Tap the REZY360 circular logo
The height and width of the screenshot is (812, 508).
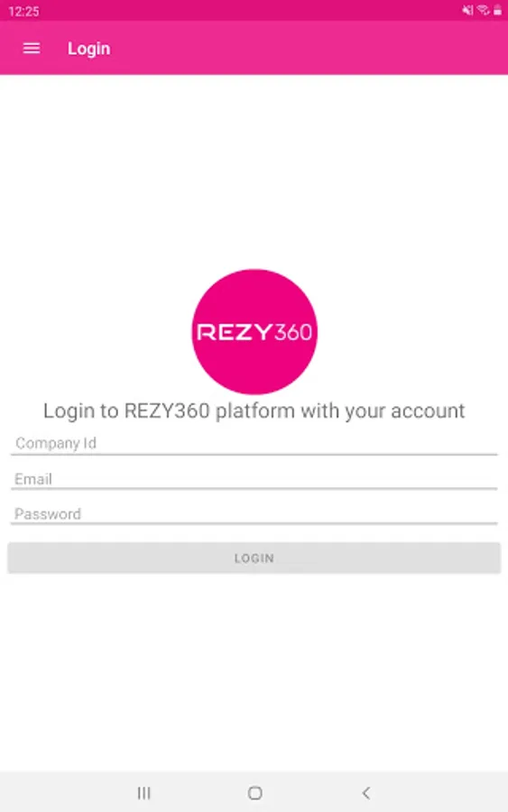254,331
